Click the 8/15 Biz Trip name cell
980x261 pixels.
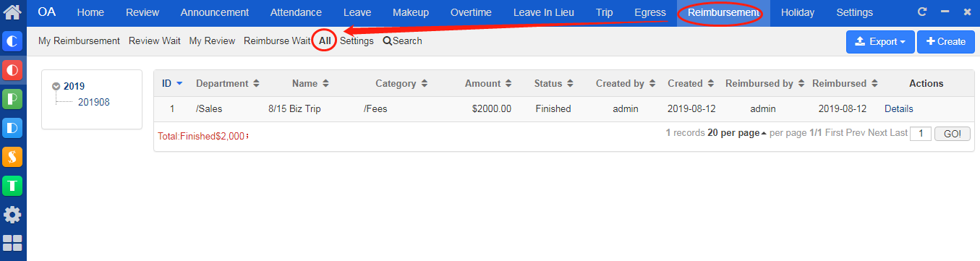[x=294, y=109]
